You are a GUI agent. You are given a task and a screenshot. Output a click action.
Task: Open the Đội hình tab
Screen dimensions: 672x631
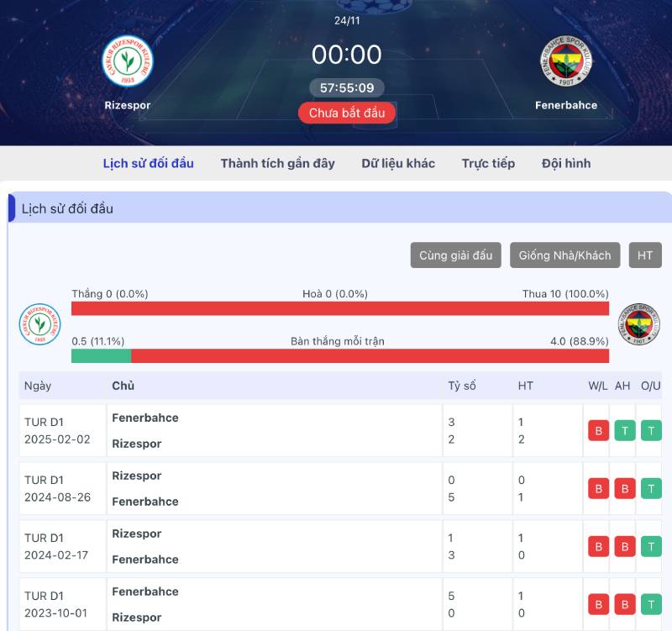tap(566, 163)
